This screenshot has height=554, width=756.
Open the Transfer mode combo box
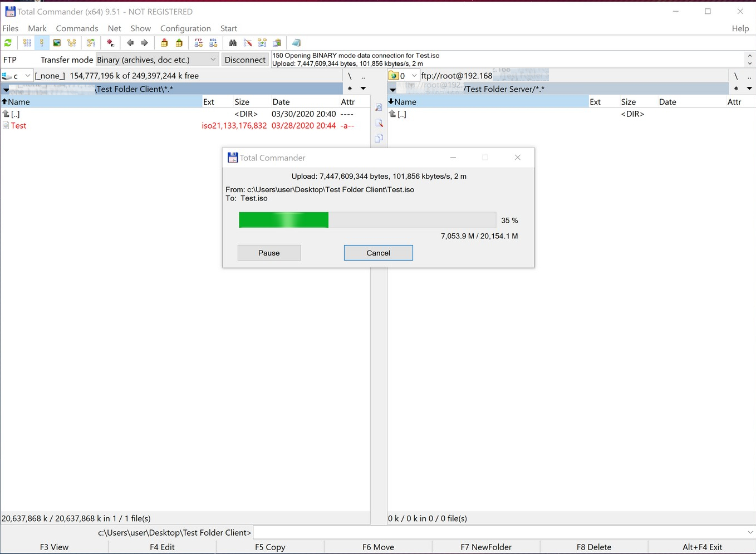(157, 60)
